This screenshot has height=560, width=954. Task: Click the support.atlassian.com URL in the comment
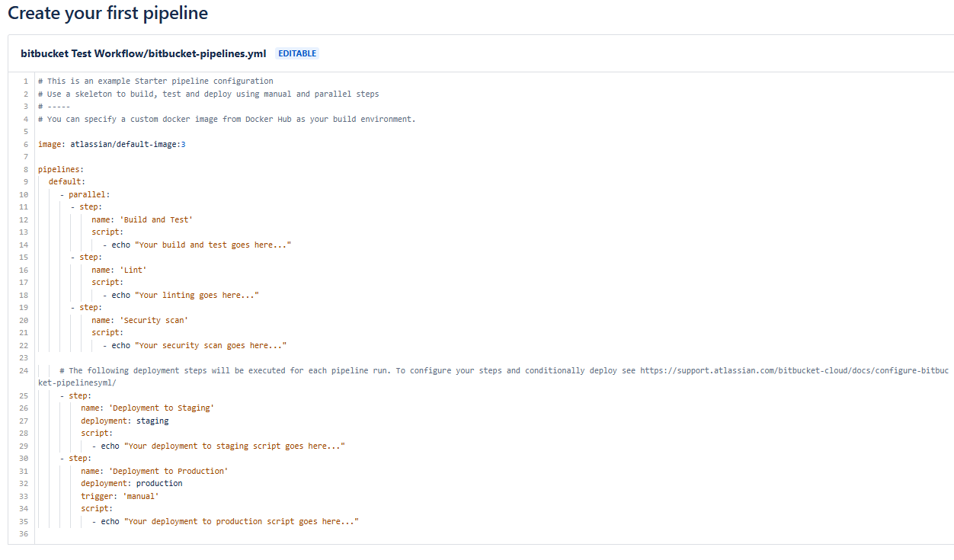pos(794,370)
